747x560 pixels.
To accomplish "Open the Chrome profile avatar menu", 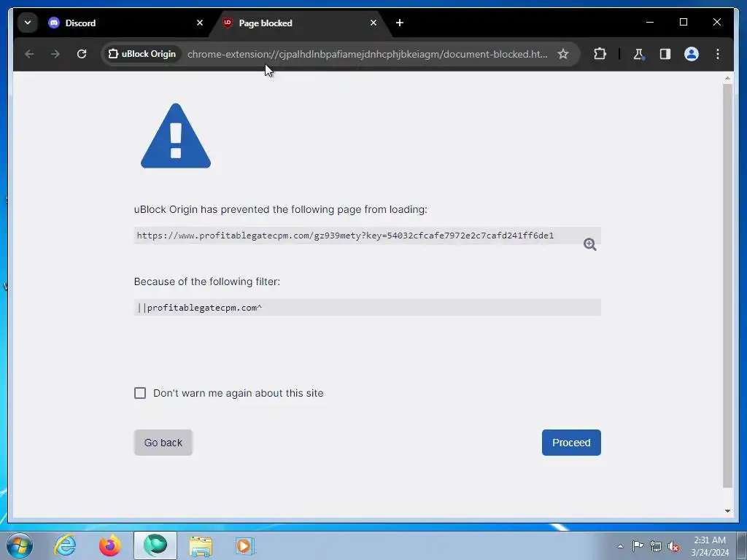I will tap(692, 54).
